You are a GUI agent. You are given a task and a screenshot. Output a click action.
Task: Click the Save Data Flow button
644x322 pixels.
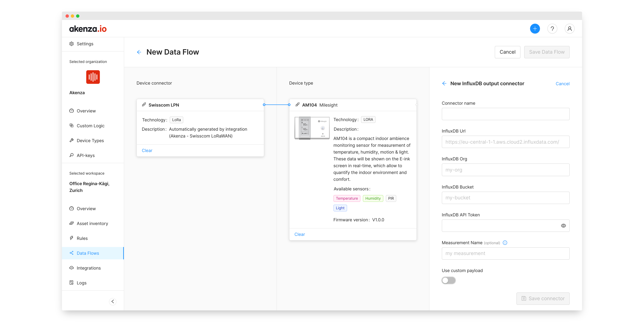(546, 52)
